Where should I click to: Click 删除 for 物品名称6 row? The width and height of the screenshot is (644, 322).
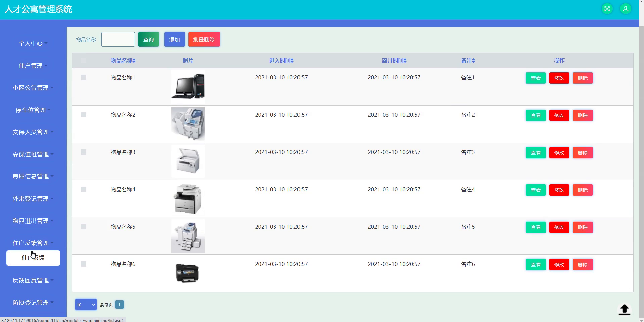coord(583,265)
